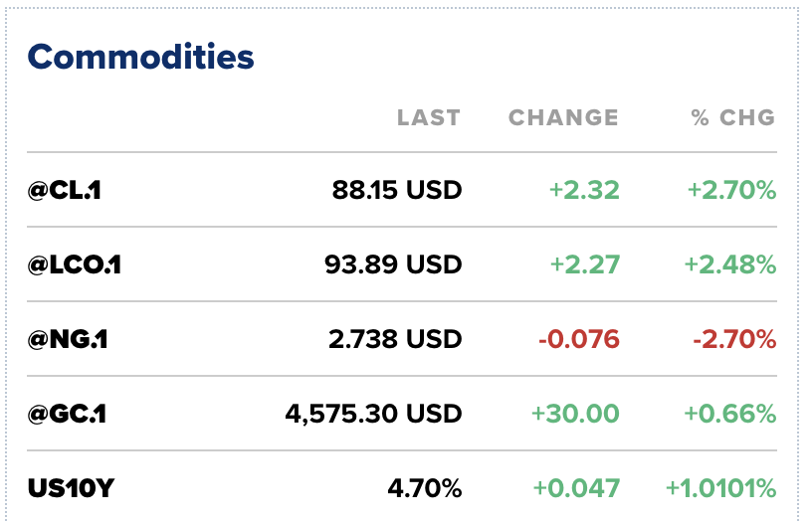Click the 88.15 USD last price
This screenshot has height=523, width=812.
point(397,190)
